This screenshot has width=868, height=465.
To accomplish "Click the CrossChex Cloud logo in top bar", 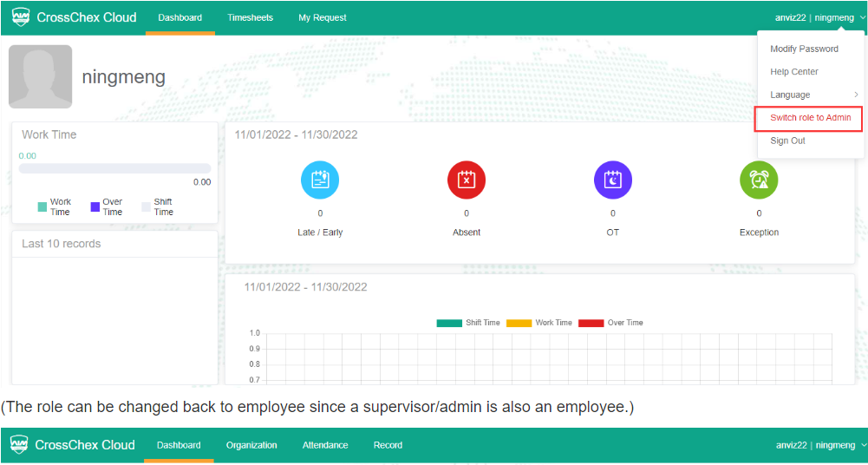I will click(x=74, y=17).
